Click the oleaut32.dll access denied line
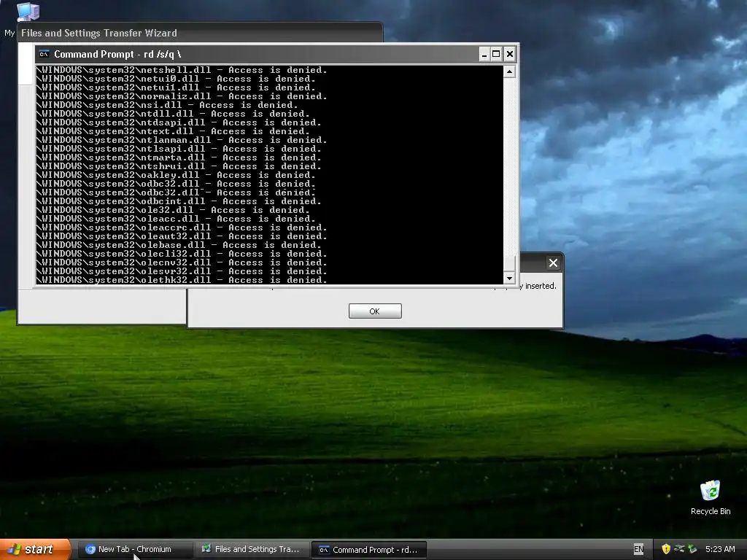Viewport: 747px width, 560px height. pyautogui.click(x=182, y=236)
